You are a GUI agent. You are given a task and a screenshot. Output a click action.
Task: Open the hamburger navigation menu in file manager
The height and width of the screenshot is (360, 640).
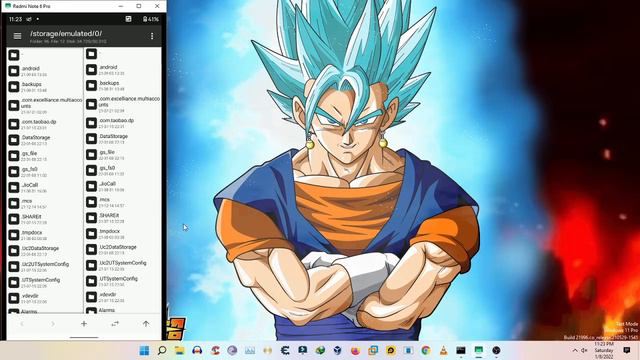pyautogui.click(x=17, y=36)
